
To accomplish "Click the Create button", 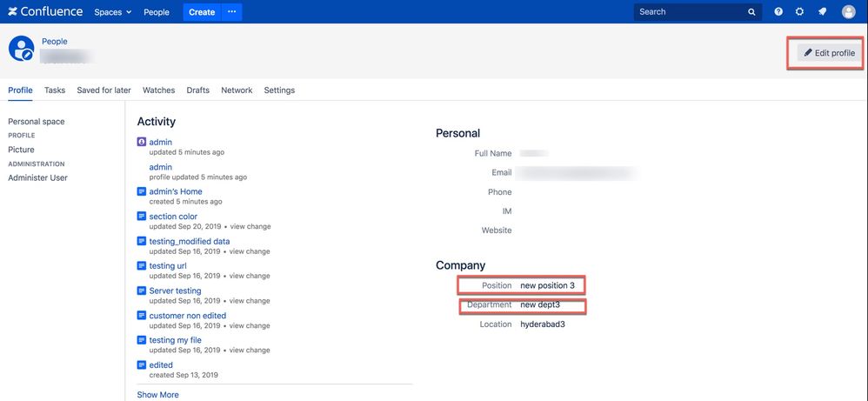I will pos(202,11).
